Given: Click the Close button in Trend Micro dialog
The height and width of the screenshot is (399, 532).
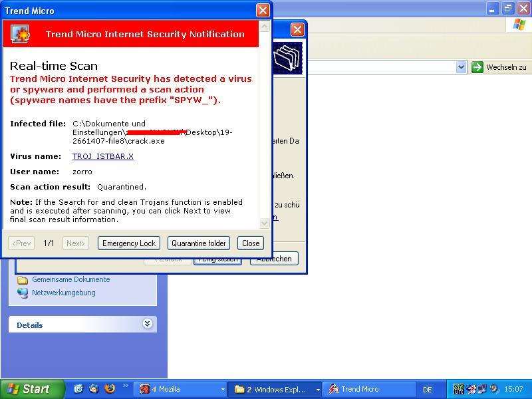Looking at the screenshot, I should click(x=251, y=243).
